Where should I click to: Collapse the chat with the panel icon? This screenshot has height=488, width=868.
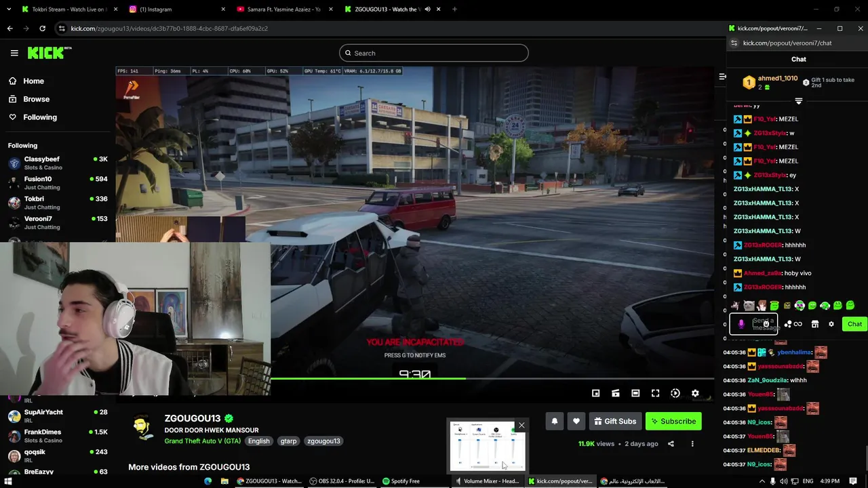pos(722,77)
